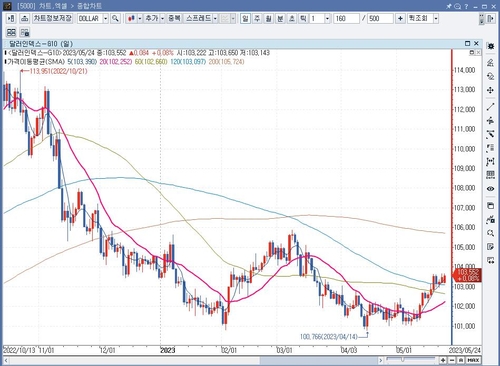Click the plus button next to 500 field
500x366 pixels.
click(400, 18)
